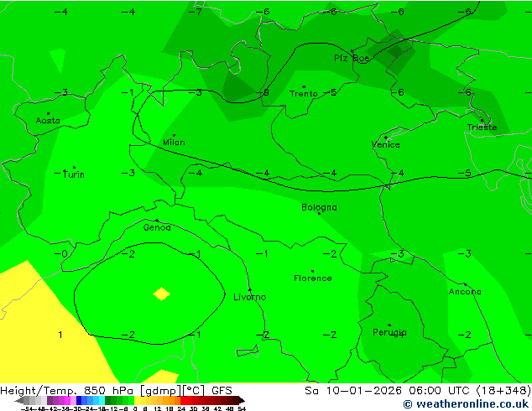
Task: Select the Trento city label
Action: 304,94
